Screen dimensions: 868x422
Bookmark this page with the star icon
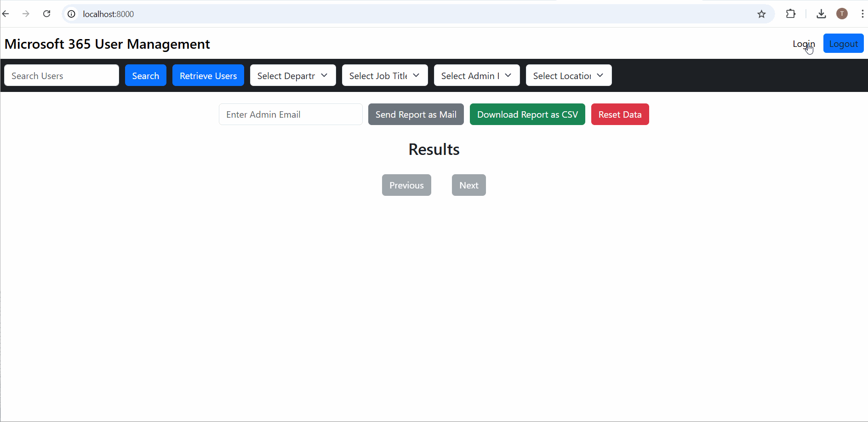point(761,14)
